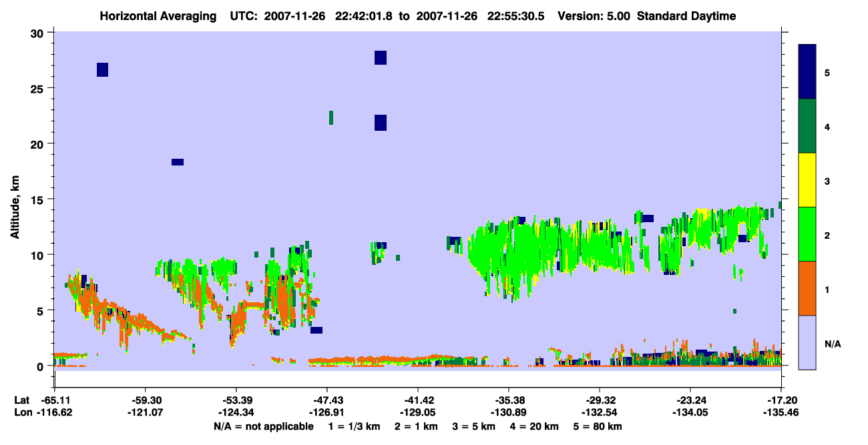Click the orange level 1 colorbar segment
Viewport: 868px width, 445px height.
pos(807,288)
